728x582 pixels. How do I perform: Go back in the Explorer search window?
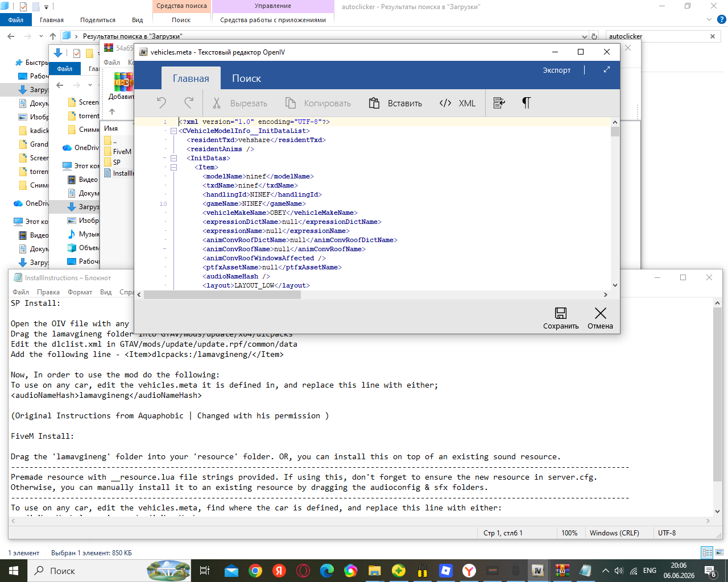tap(11, 36)
